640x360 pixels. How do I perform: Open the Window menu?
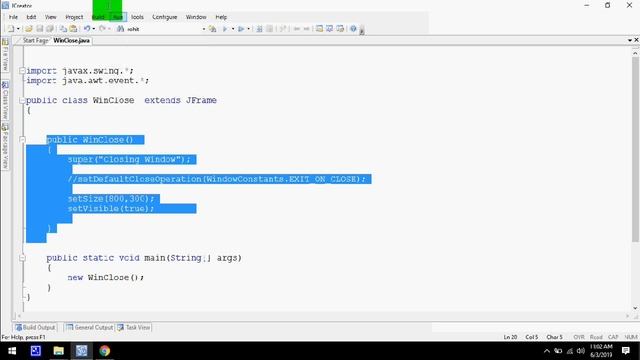(196, 17)
